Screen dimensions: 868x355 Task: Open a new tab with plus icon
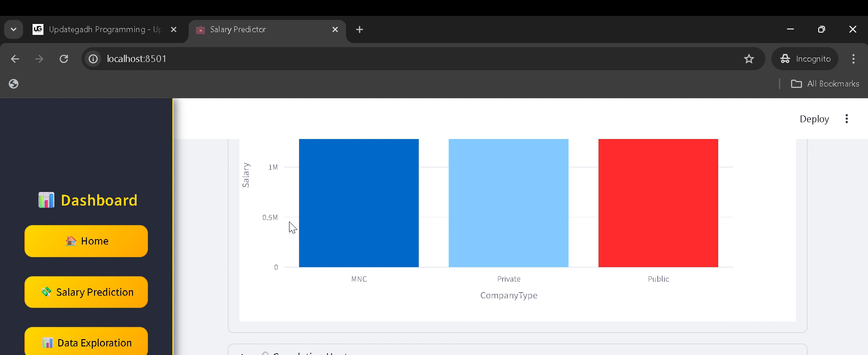point(359,29)
